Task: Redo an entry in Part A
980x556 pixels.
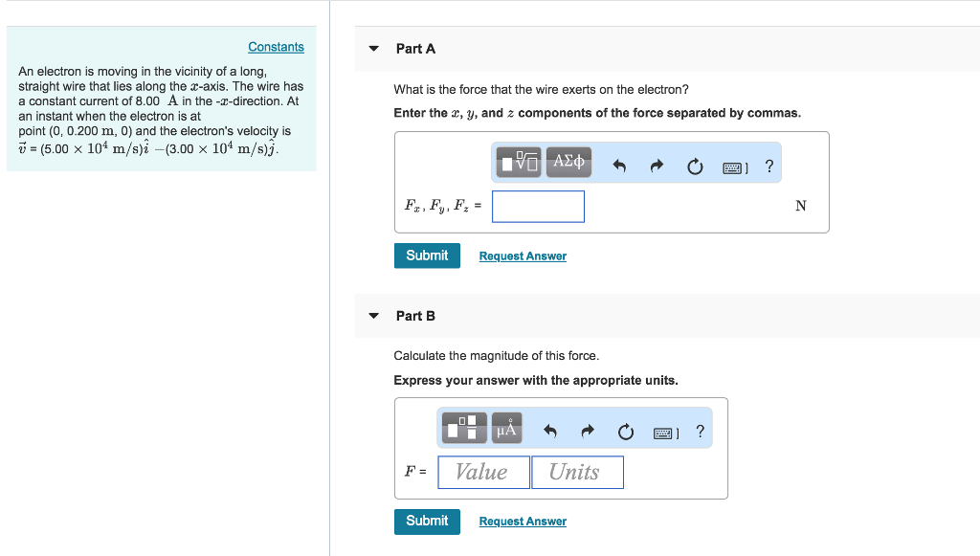Action: pos(656,163)
